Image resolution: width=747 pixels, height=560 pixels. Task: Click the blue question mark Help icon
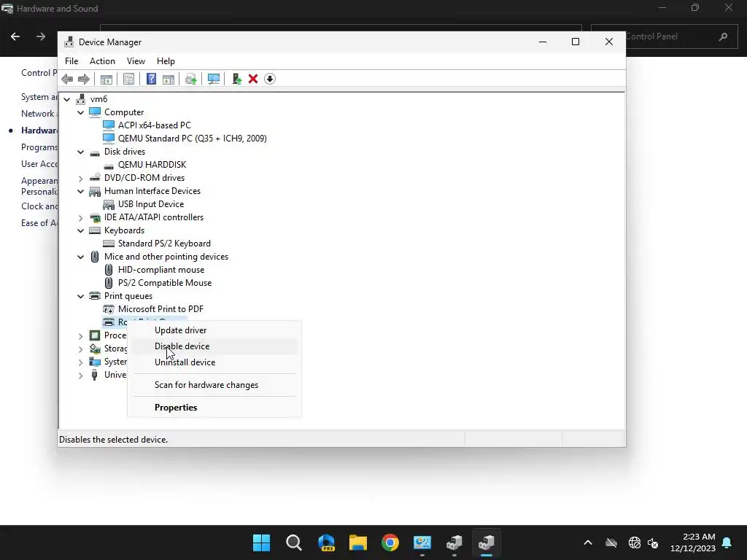coord(151,79)
